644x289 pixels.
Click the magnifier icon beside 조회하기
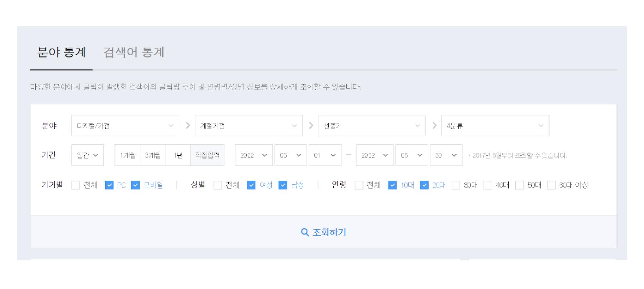coord(304,233)
